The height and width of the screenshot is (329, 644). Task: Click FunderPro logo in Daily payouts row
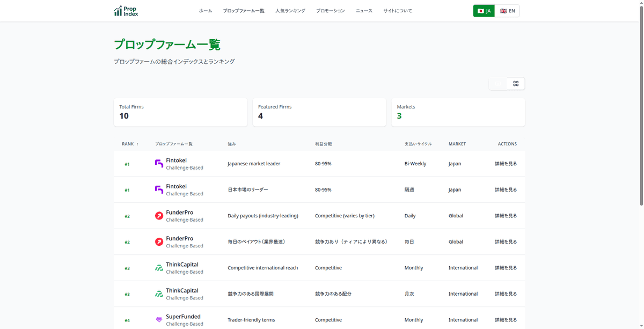[159, 216]
